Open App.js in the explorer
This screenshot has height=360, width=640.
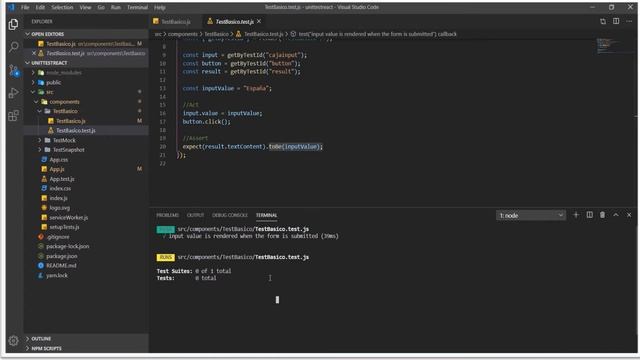coord(86,169)
